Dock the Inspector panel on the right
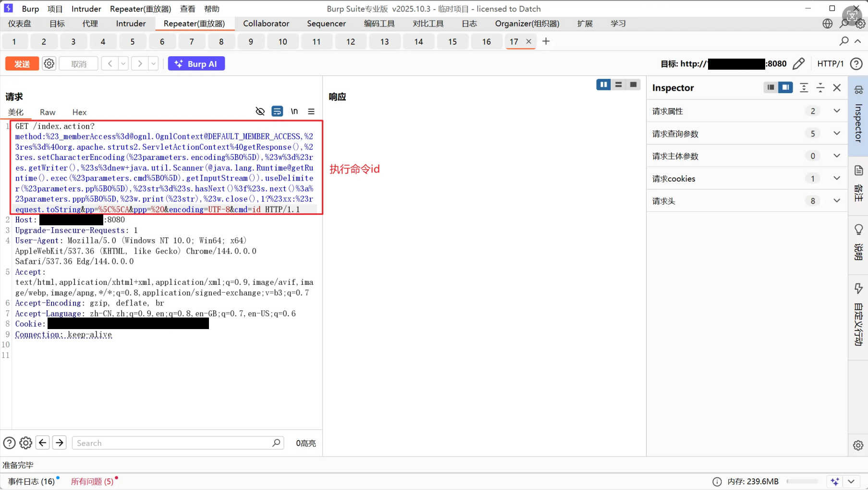Viewport: 868px width, 490px height. click(785, 87)
